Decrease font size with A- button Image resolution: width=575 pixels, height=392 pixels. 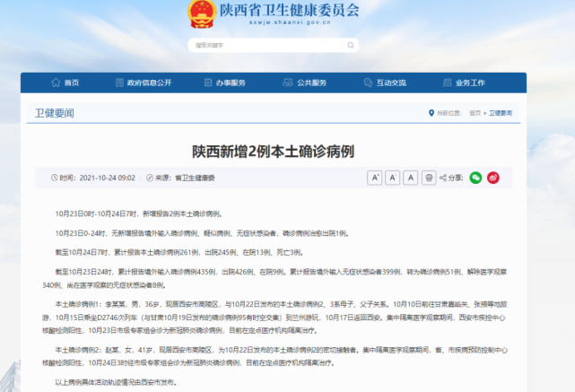click(x=392, y=178)
